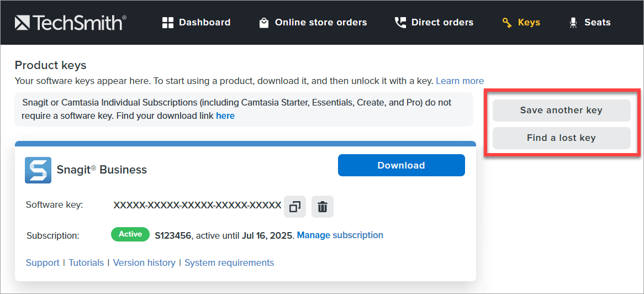Open the Dashboard page
Viewport: 644px width, 294px height.
(196, 23)
